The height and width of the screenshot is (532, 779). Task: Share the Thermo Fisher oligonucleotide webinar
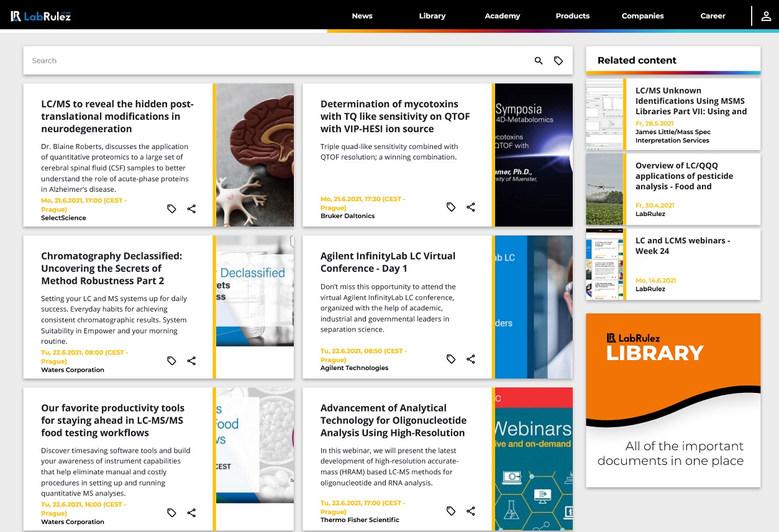point(471,511)
